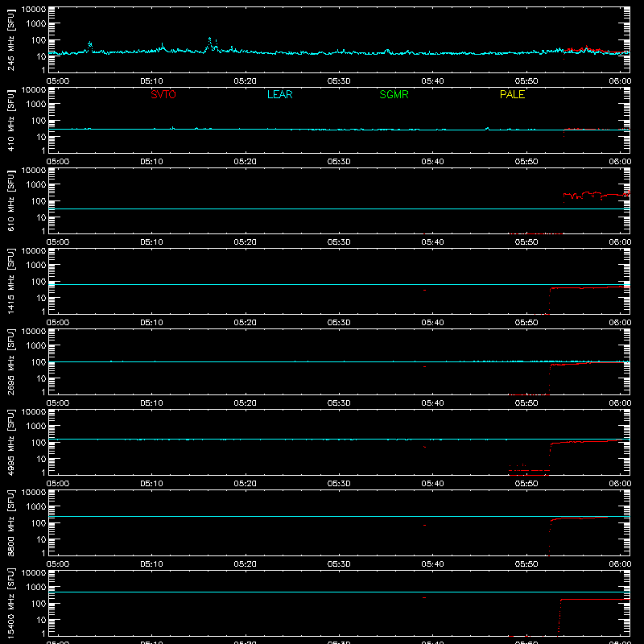This screenshot has height=644, width=644.
Task: Click the tallest cyan burst peak in 245 MHz plot
Action: [210, 39]
